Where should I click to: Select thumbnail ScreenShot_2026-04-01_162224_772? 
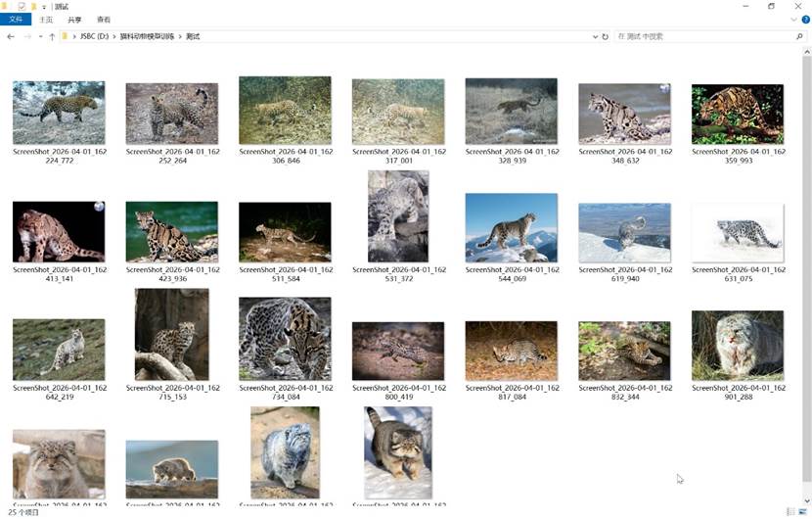59,114
